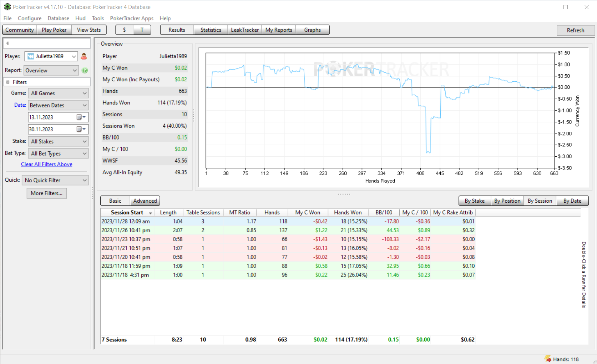This screenshot has width=597, height=364.
Task: Open calendar picker for 13.11.2023 date
Action: coord(81,117)
